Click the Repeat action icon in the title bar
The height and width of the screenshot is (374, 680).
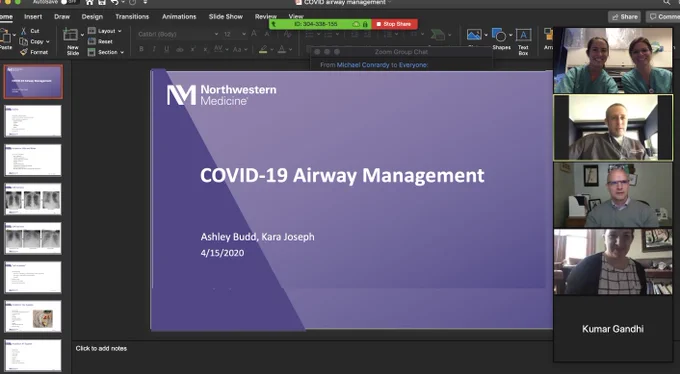132,3
